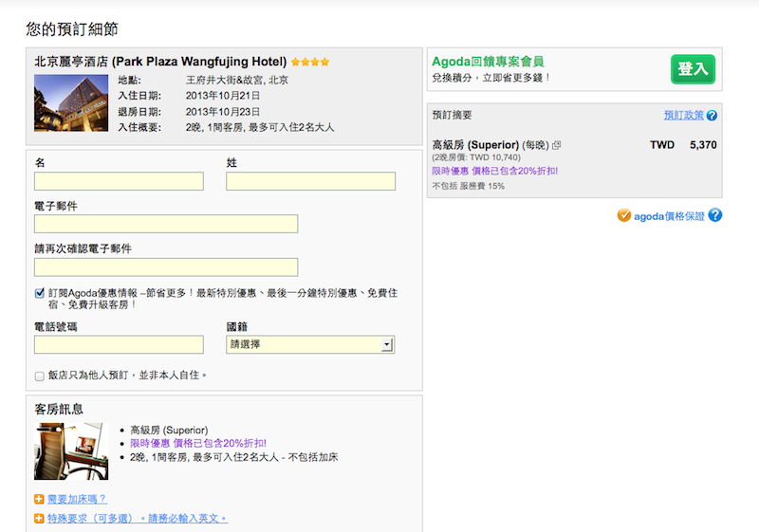Check the 飯店只為他人預訂 booking-for-others checkbox

40,376
